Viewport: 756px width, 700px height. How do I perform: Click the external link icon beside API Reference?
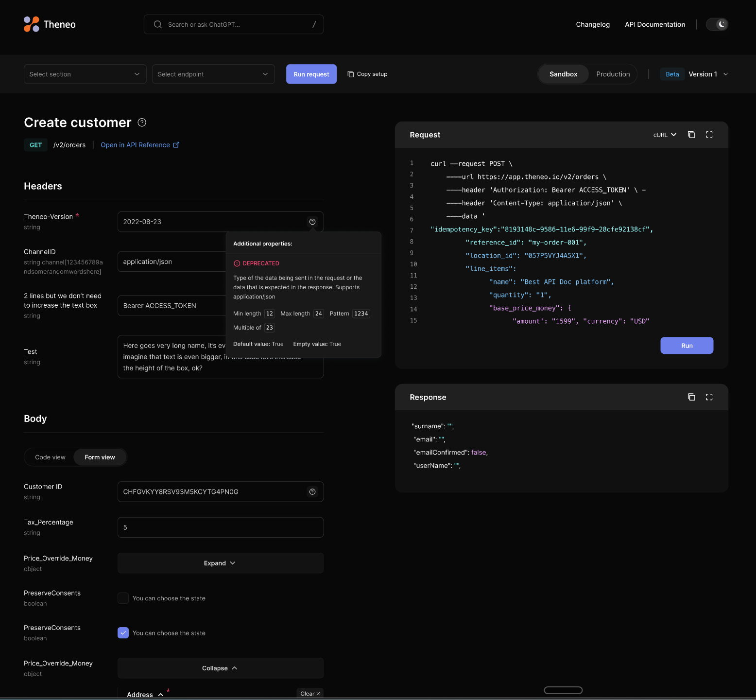[176, 145]
